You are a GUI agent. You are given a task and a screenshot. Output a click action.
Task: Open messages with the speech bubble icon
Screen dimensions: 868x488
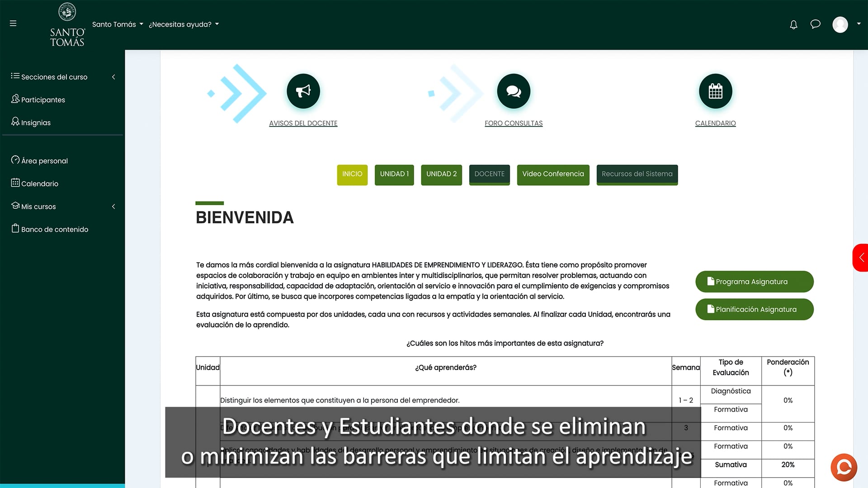(x=815, y=24)
